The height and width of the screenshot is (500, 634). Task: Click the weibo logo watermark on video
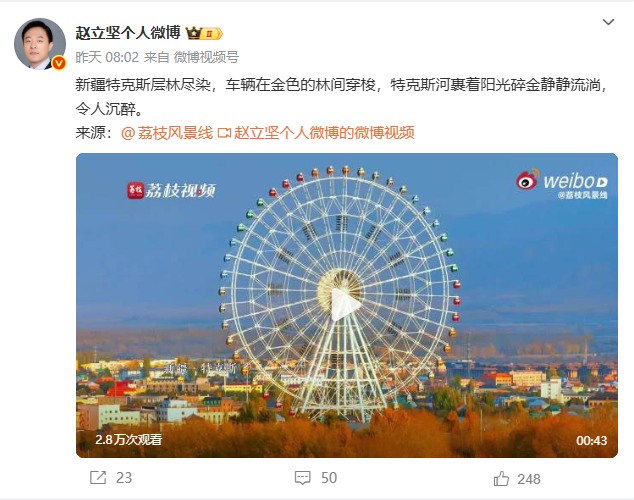[562, 181]
